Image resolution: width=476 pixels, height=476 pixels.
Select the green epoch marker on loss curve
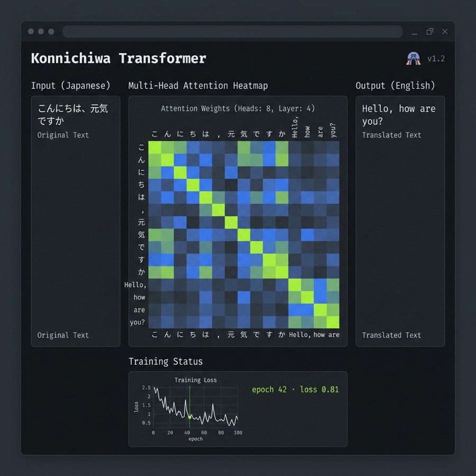coord(190,417)
